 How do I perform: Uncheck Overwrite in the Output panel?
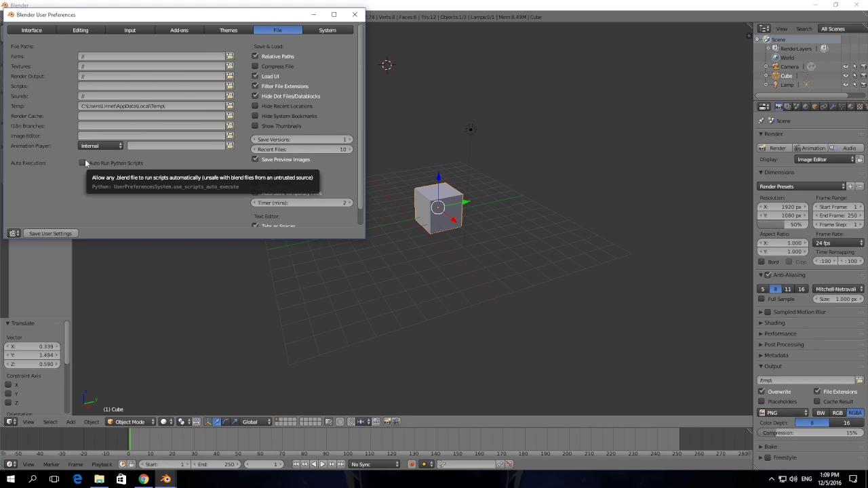click(762, 392)
